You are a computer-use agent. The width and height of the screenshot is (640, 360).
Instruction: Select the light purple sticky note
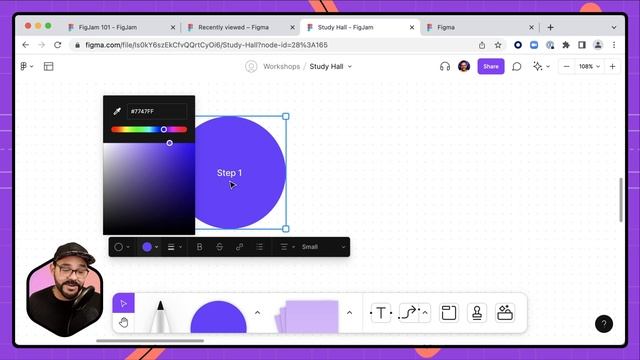[308, 316]
